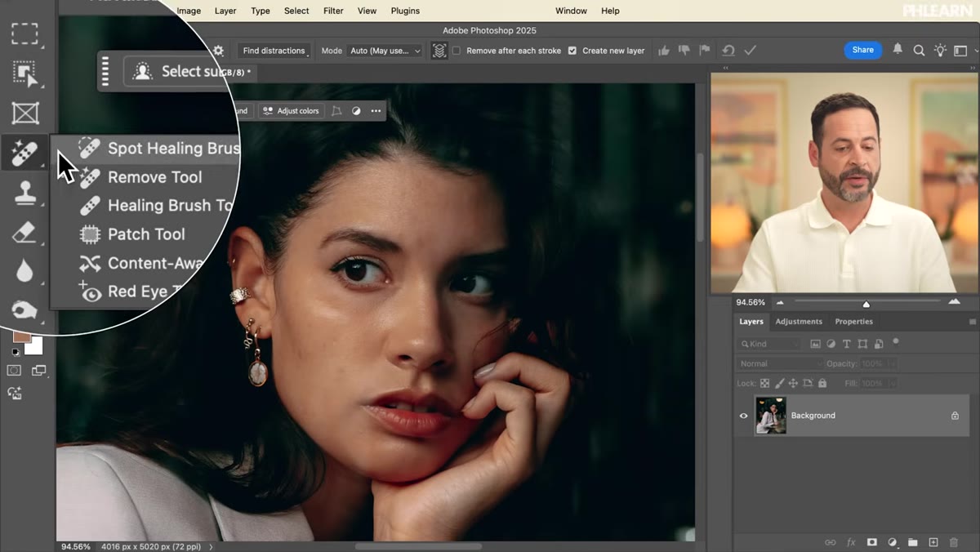This screenshot has height=552, width=980.
Task: Add layer mask at Layers panel bottom
Action: tap(871, 542)
